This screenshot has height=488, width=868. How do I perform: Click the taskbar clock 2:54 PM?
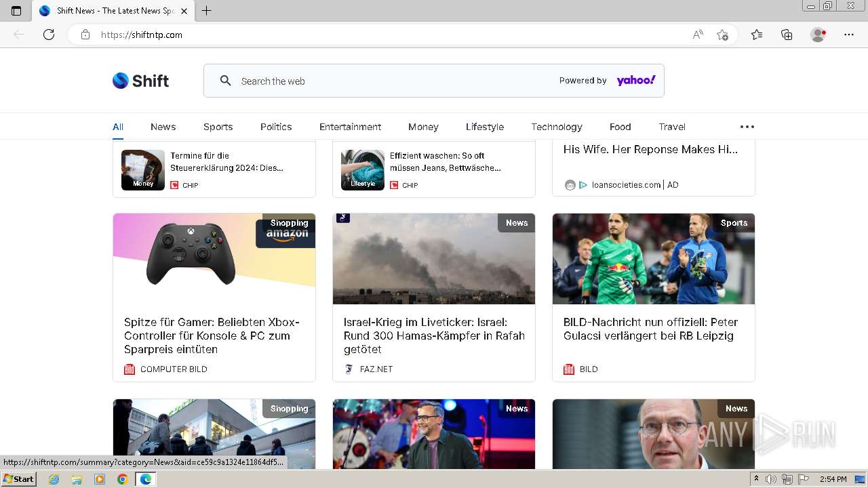(x=833, y=479)
